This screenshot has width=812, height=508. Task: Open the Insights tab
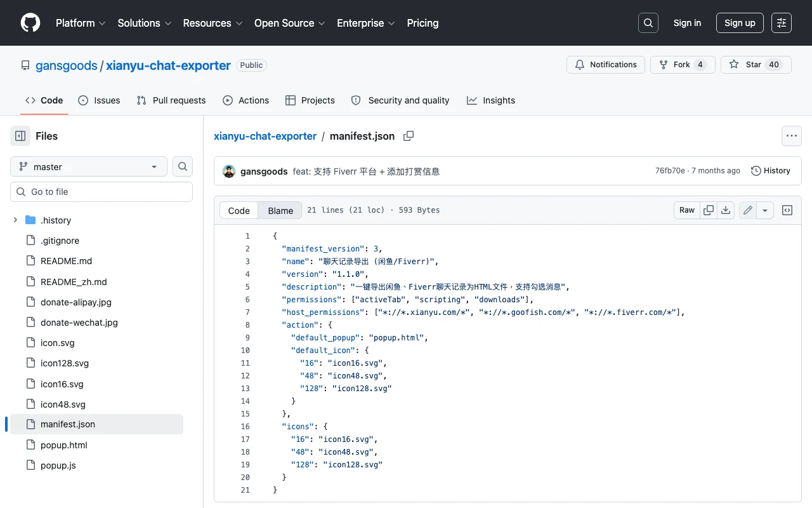(491, 100)
